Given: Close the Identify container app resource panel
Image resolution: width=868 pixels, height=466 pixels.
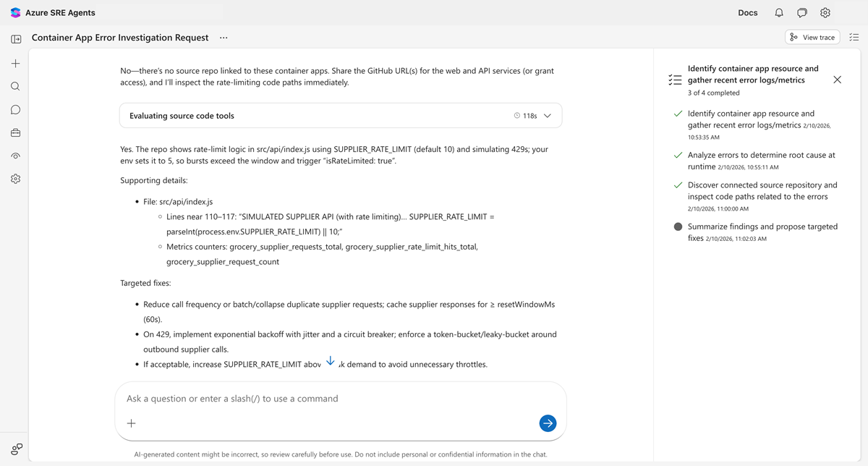Looking at the screenshot, I should [x=837, y=80].
